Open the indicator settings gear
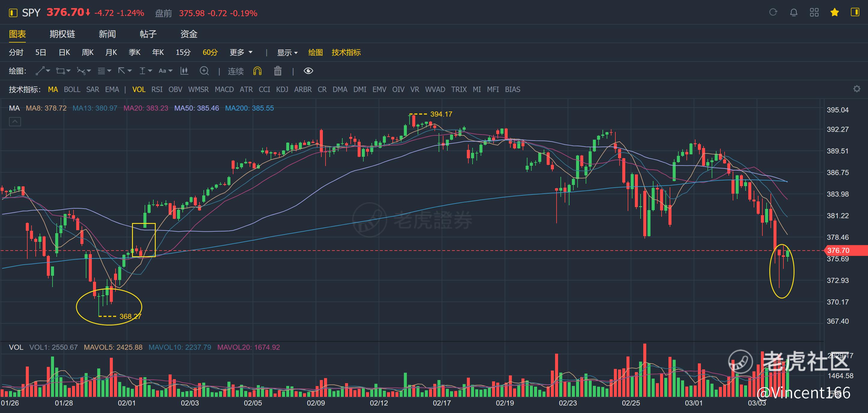 (857, 89)
